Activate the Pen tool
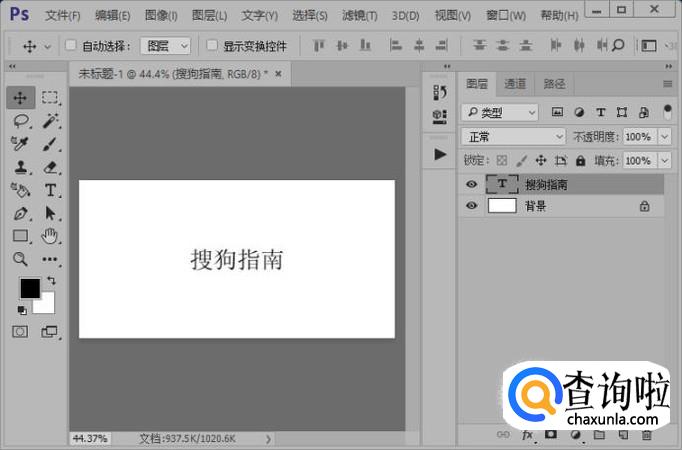 click(20, 213)
